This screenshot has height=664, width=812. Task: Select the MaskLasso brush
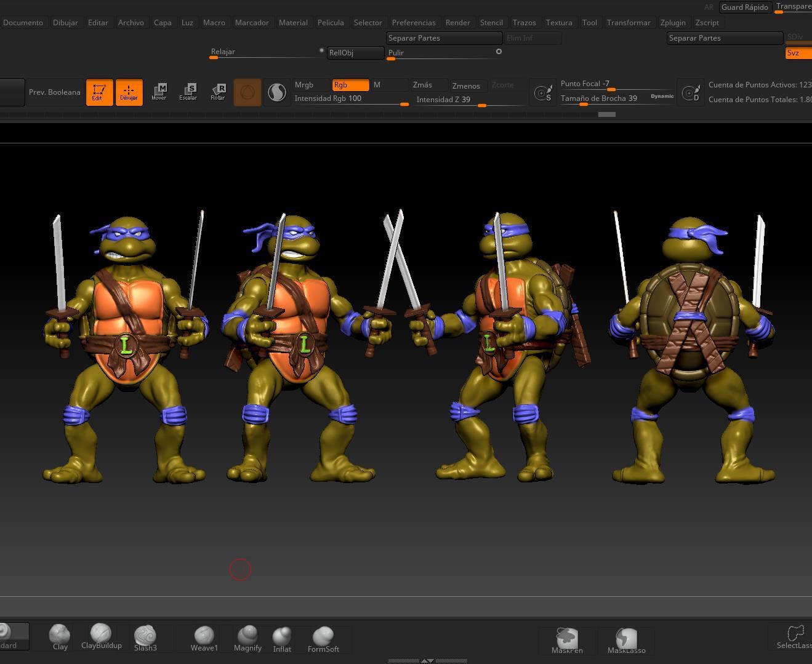[x=626, y=641]
